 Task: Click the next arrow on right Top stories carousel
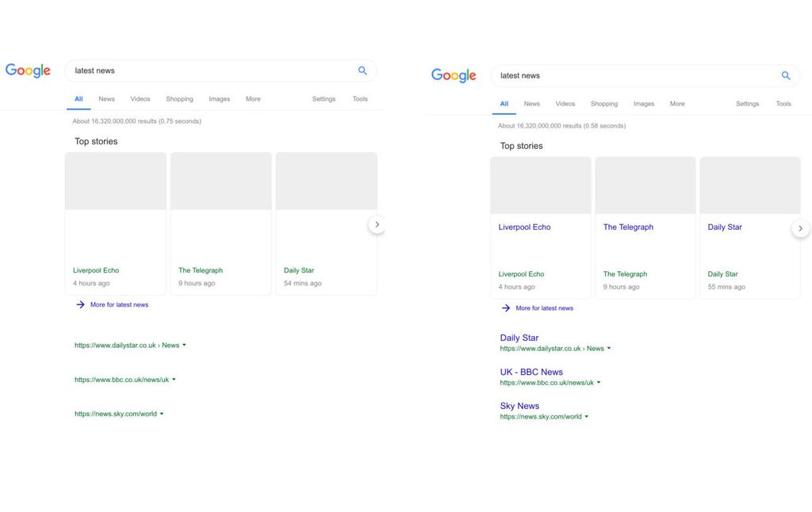coord(801,228)
